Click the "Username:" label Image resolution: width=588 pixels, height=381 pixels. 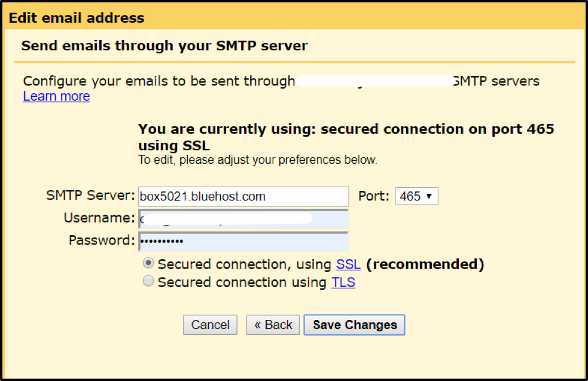99,218
